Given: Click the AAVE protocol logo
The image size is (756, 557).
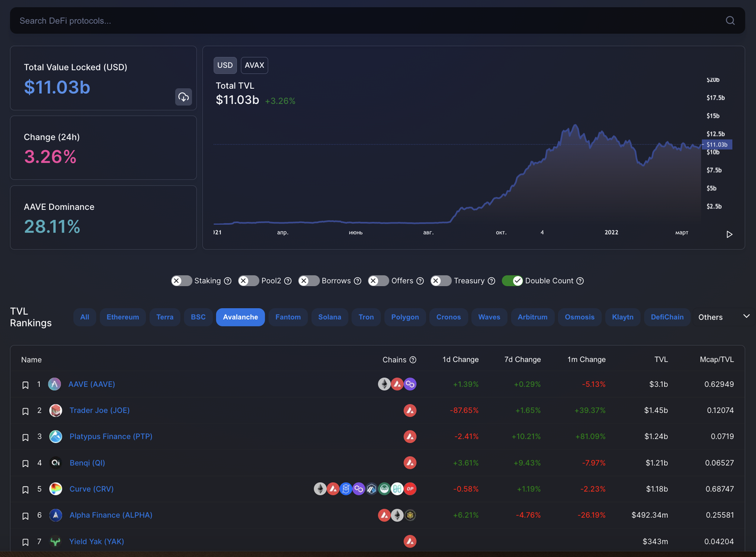Looking at the screenshot, I should pyautogui.click(x=55, y=384).
